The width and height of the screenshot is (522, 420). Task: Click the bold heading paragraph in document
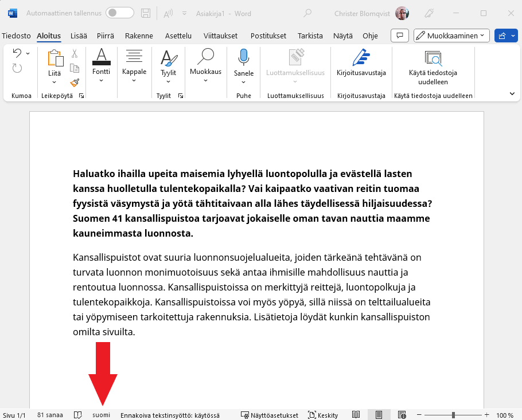tap(252, 203)
